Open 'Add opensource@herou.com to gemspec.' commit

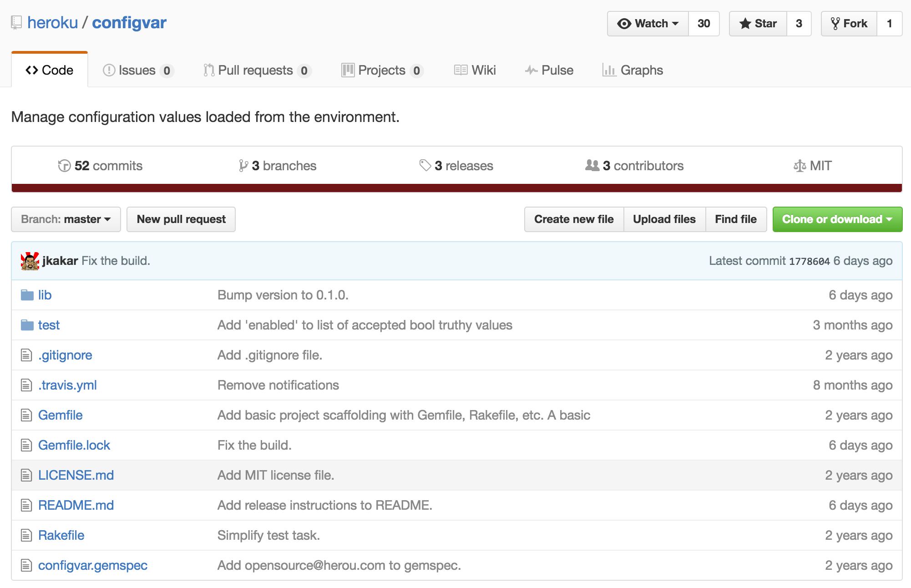pyautogui.click(x=339, y=565)
